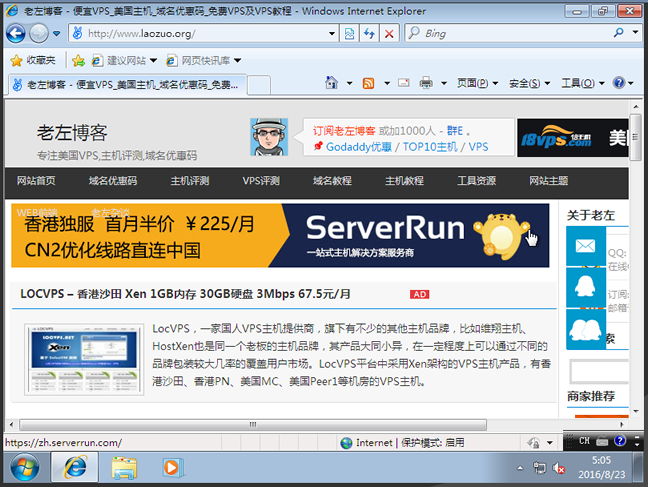This screenshot has width=648, height=487.
Task: Expand the address bar URL history dropdown
Action: [331, 33]
